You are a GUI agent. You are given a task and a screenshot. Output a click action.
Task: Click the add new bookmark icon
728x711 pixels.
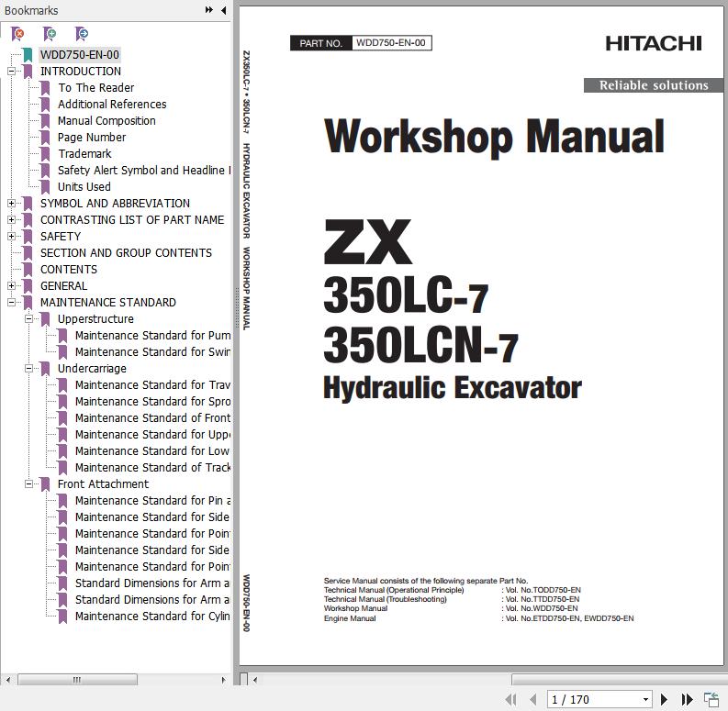[x=50, y=34]
